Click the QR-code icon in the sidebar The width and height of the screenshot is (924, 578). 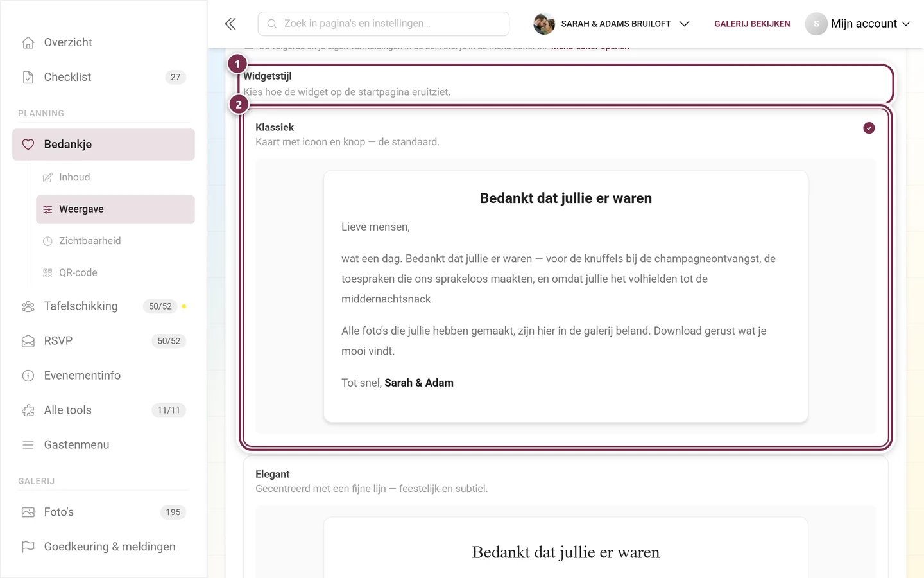click(47, 273)
